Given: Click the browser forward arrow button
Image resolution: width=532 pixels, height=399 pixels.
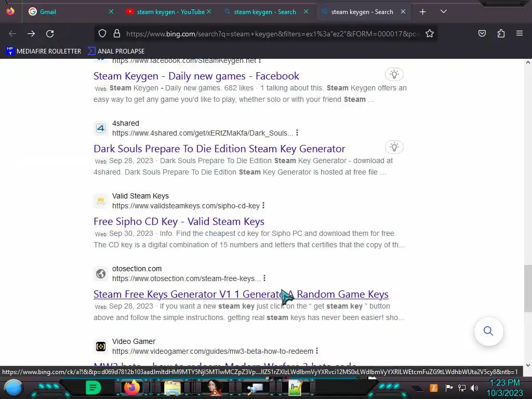Looking at the screenshot, I should pos(31,34).
